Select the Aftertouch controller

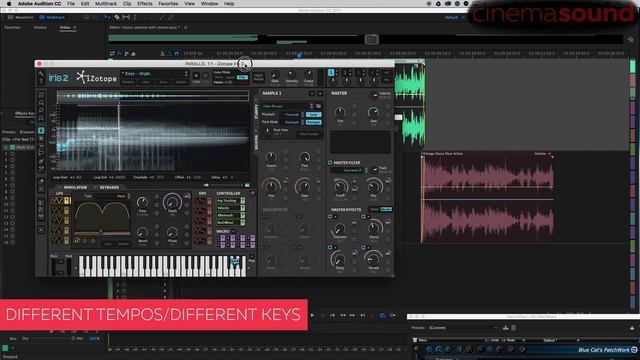tap(230, 216)
